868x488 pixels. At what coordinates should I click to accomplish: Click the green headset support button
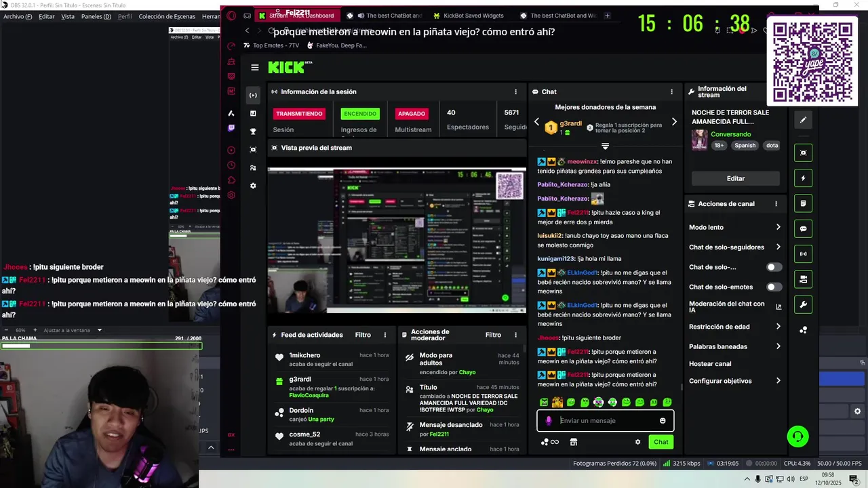tap(797, 436)
